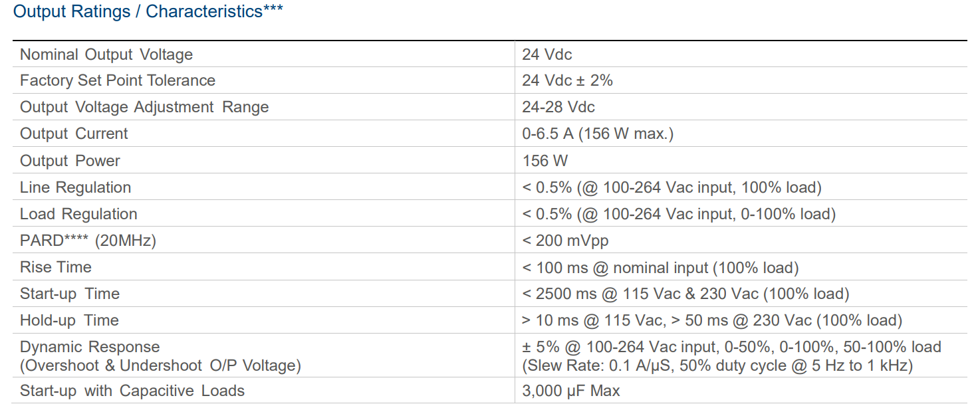Select the "0-6.5 A (156 W max.)" value
This screenshot has width=980, height=408.
[598, 134]
